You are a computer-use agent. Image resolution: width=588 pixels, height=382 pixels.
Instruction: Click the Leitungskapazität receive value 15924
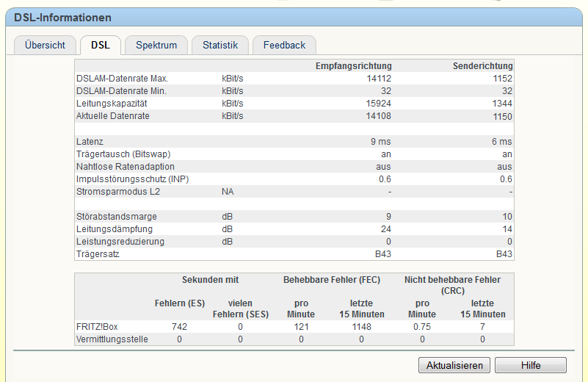tap(379, 104)
